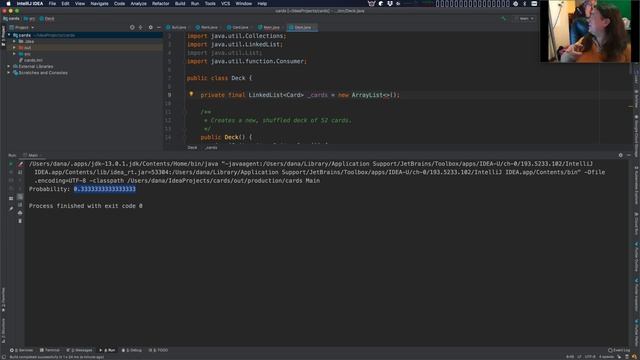The image size is (640, 360).
Task: Click the scroll-to-end icon in console gutter
Action: (x=20, y=204)
